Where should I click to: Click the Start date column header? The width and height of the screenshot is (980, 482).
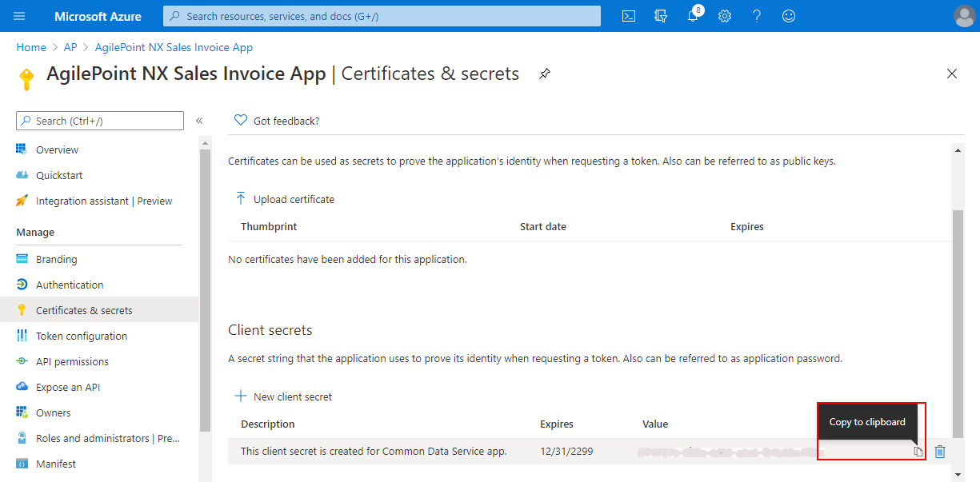coord(543,227)
